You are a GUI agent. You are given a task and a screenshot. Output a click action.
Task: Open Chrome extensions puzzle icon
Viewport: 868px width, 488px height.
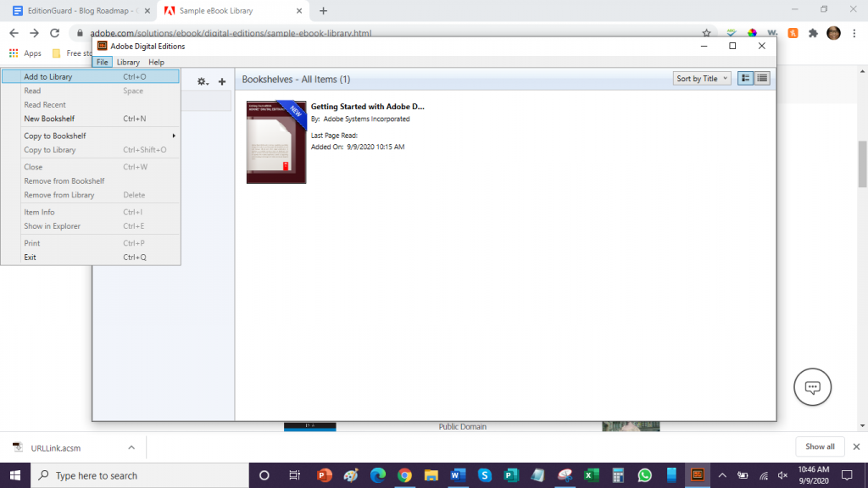pos(813,33)
